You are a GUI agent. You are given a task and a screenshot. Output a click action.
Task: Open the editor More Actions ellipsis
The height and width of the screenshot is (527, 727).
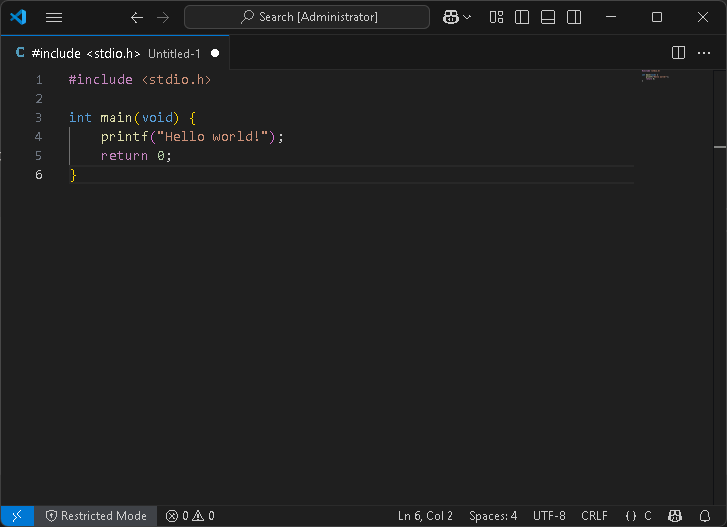click(x=705, y=53)
